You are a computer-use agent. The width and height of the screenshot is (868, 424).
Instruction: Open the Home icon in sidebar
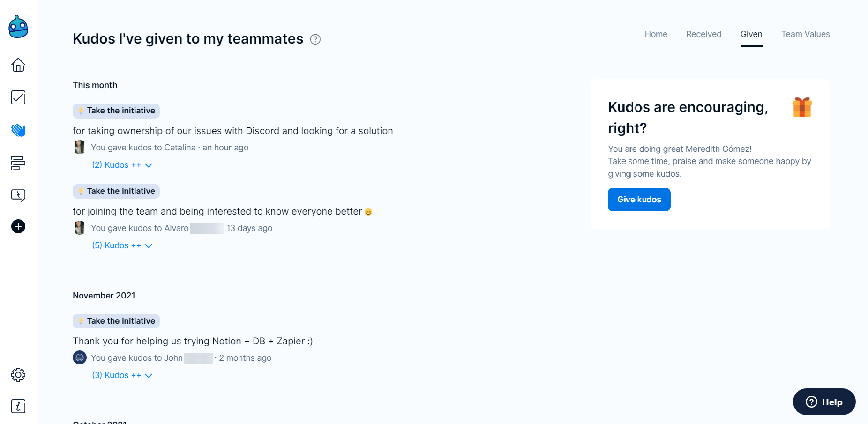[x=18, y=65]
